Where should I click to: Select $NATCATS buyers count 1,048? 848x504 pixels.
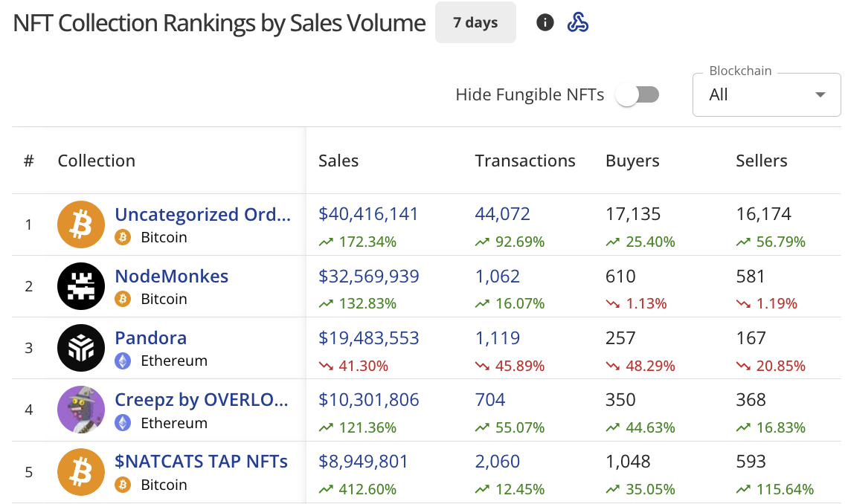tap(628, 462)
